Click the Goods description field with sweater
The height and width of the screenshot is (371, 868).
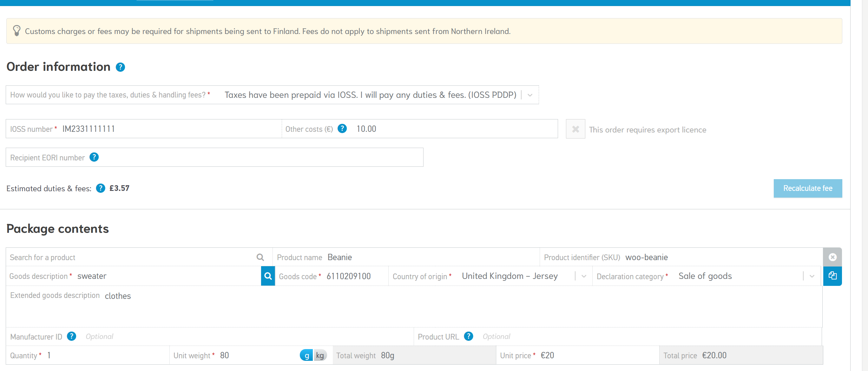(x=134, y=276)
